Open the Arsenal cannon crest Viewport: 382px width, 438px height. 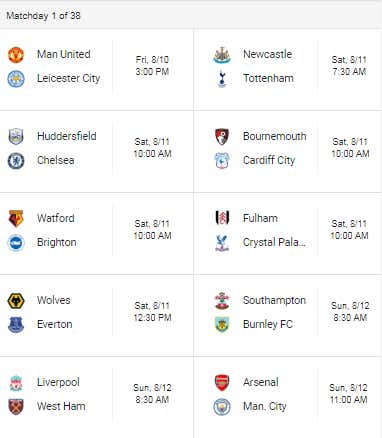coord(222,383)
